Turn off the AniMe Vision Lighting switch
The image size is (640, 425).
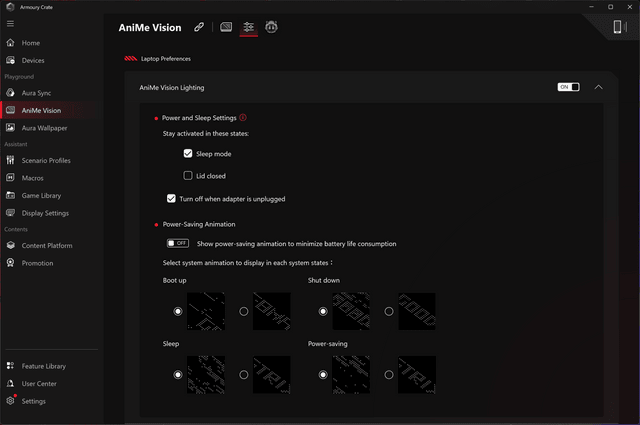click(x=568, y=87)
